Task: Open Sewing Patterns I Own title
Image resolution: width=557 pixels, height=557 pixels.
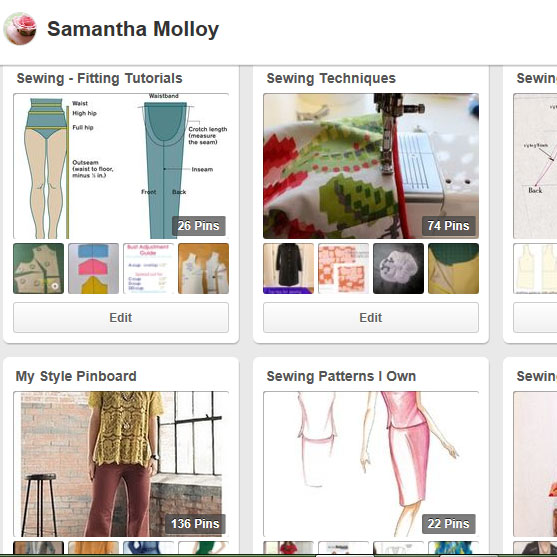Action: (x=341, y=376)
